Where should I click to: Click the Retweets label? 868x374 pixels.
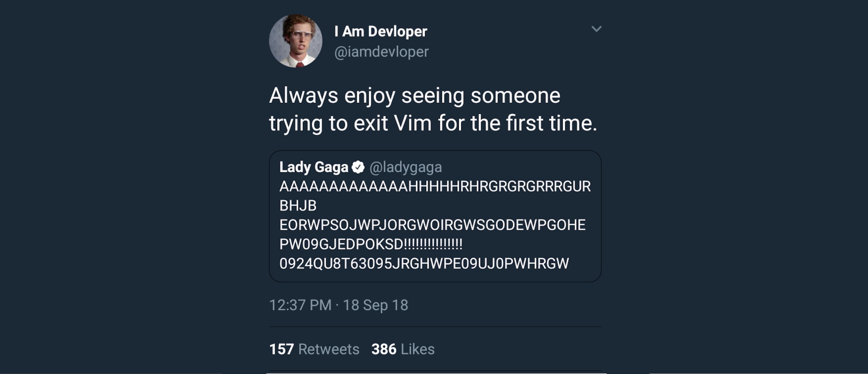click(328, 349)
